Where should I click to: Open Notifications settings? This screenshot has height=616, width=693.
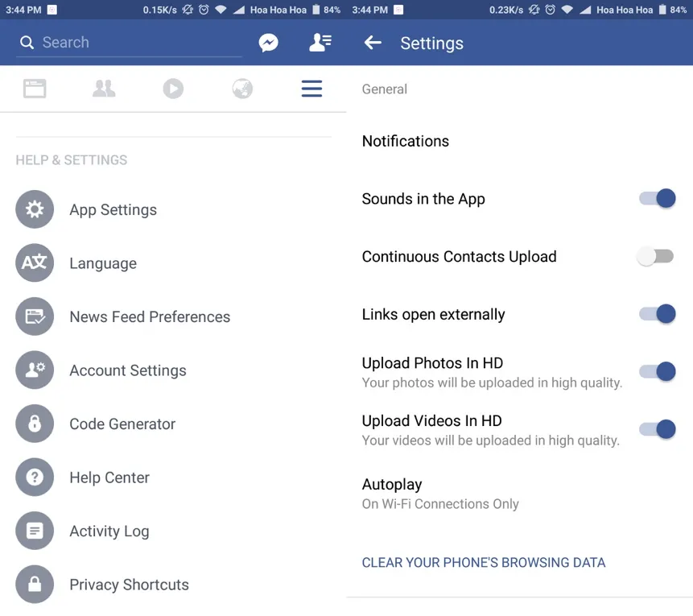coord(520,141)
